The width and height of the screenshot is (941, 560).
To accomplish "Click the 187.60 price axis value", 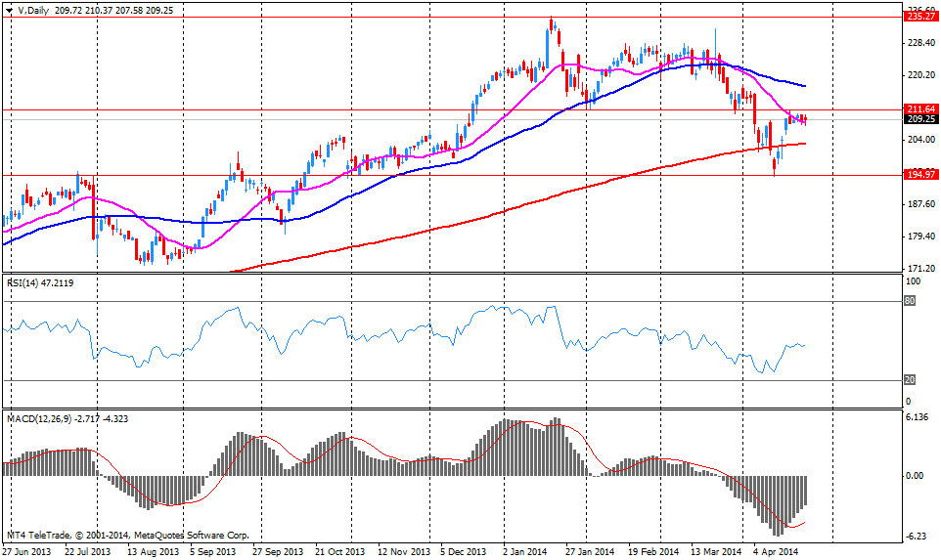I will pos(922,204).
